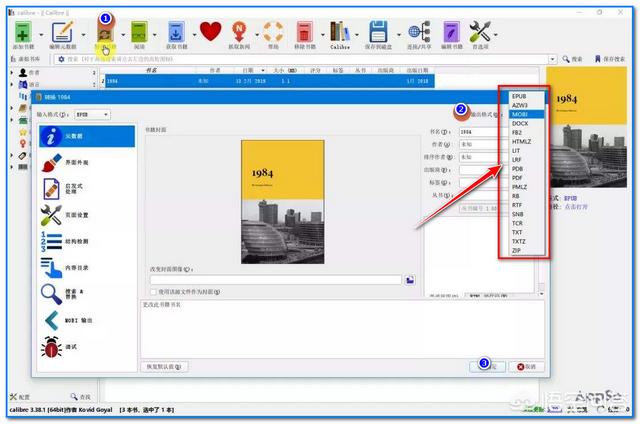Choose HTMLZ in the output format list
The image size is (640, 424).
527,142
